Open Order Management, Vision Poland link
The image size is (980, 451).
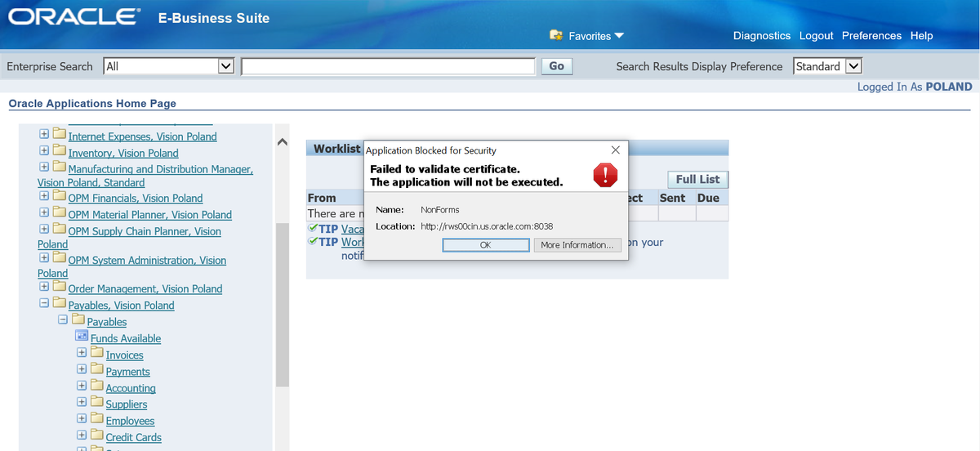click(x=145, y=288)
